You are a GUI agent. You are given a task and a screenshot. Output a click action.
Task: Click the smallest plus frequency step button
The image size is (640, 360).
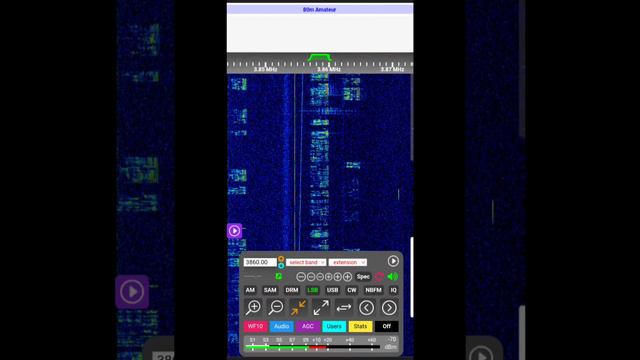[x=329, y=277]
